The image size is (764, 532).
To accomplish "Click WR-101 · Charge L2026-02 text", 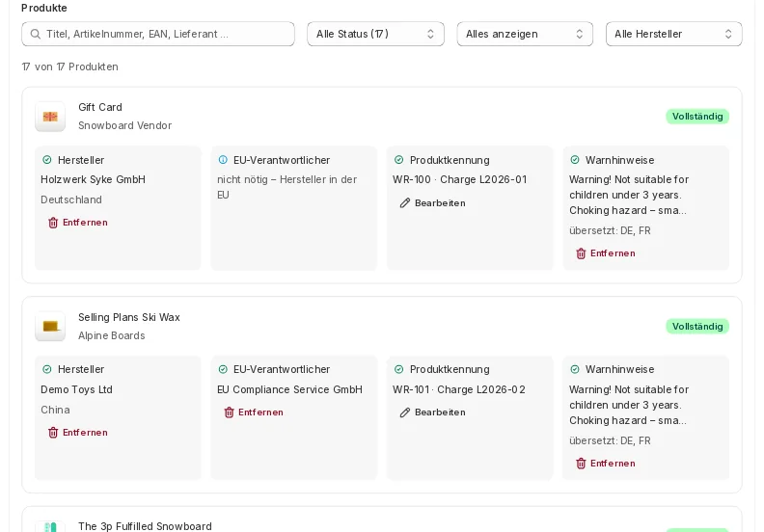I will [459, 390].
